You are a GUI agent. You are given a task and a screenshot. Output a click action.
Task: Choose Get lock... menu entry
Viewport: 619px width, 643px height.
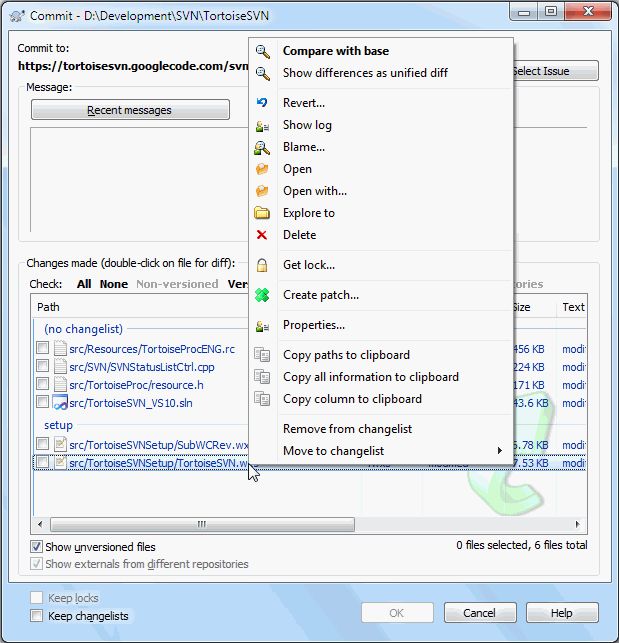(x=381, y=265)
